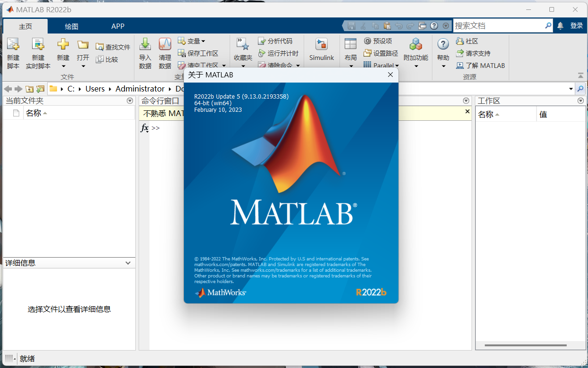This screenshot has width=588, height=368.
Task: Sort by 名称 column in workspace panel
Action: [x=489, y=114]
